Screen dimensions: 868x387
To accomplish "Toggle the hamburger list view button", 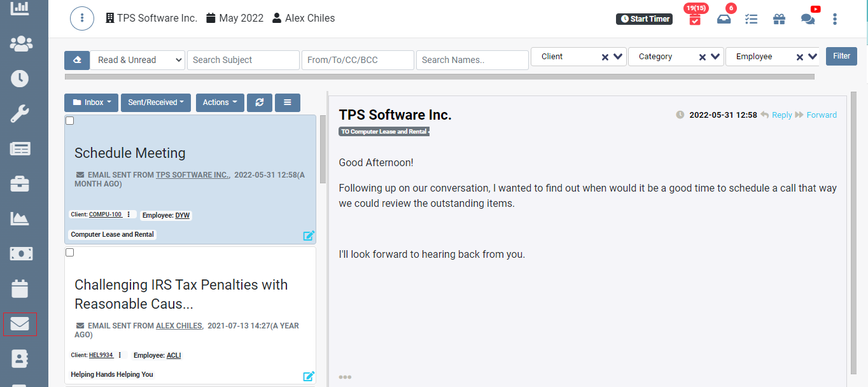I will 288,102.
